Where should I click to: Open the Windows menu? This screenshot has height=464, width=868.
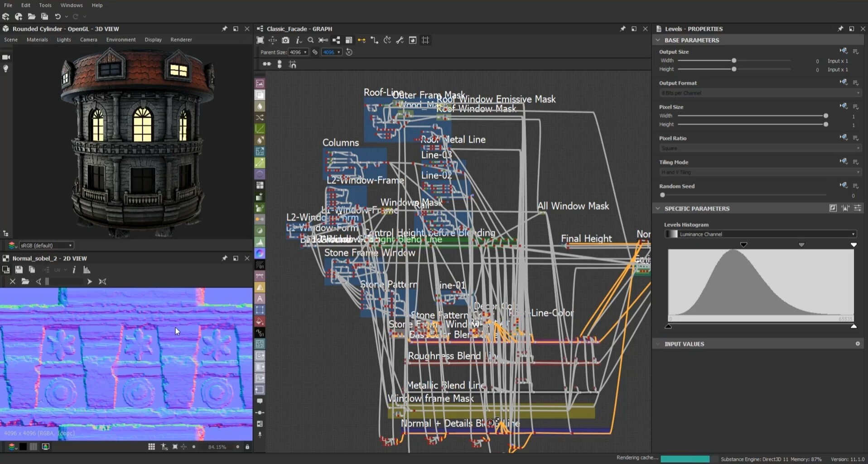tap(72, 5)
